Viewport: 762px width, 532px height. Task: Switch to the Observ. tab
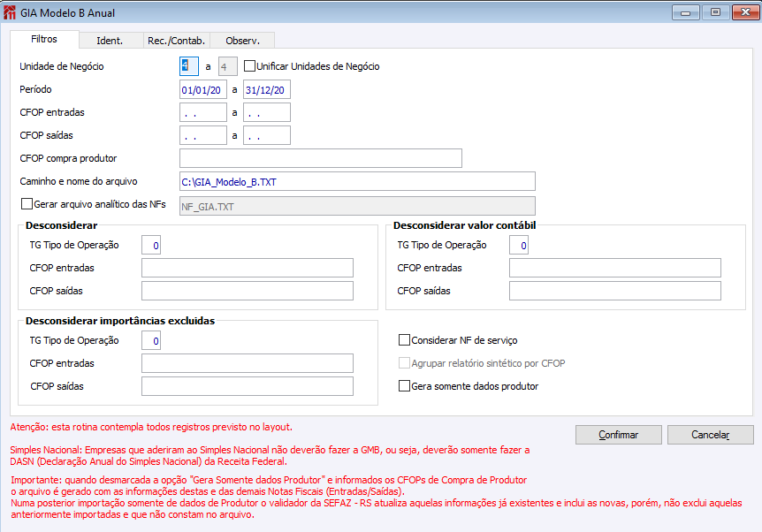pos(242,41)
